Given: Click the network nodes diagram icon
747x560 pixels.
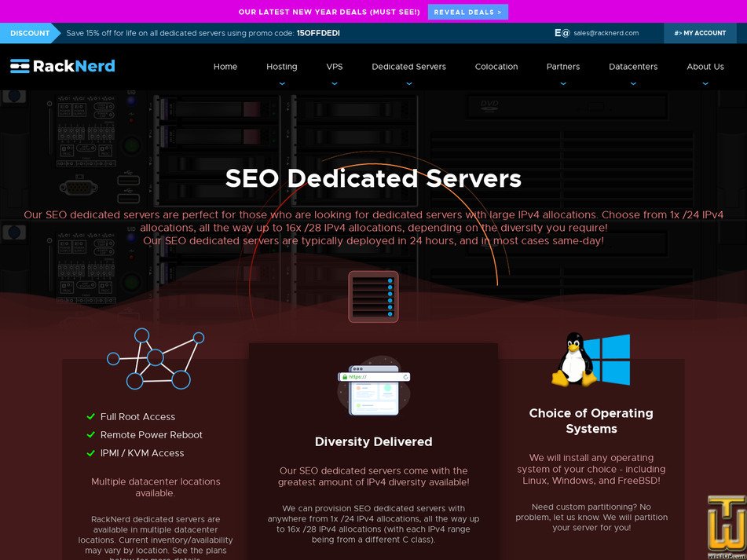Looking at the screenshot, I should click(x=156, y=359).
